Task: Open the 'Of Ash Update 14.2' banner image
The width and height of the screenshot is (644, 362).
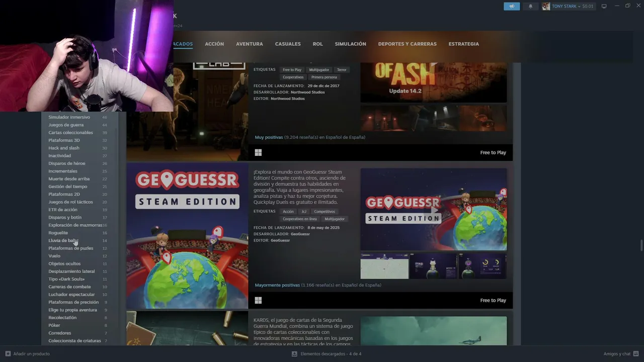Action: 434,82
